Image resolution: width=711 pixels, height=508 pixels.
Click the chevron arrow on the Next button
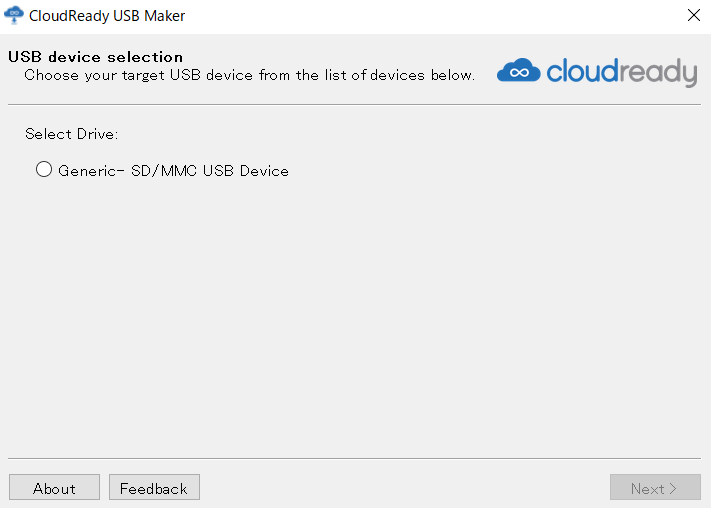(x=673, y=488)
